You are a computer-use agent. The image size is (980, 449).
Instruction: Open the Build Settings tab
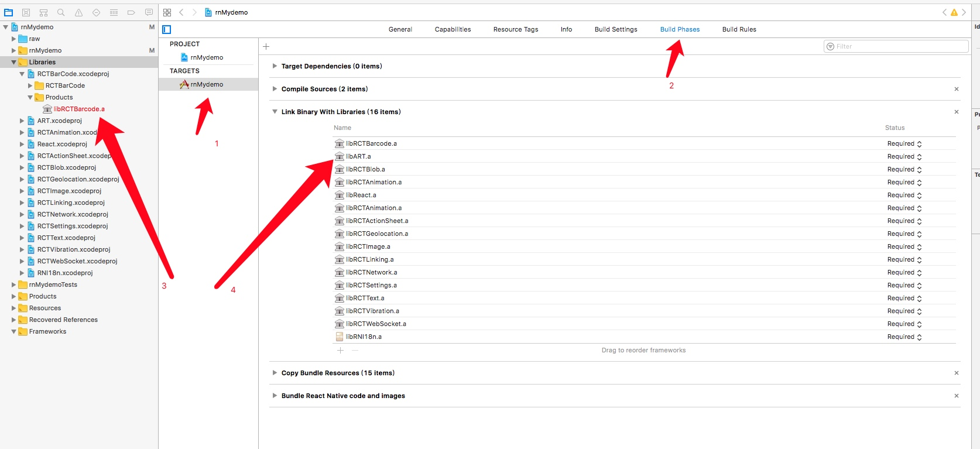pyautogui.click(x=616, y=29)
